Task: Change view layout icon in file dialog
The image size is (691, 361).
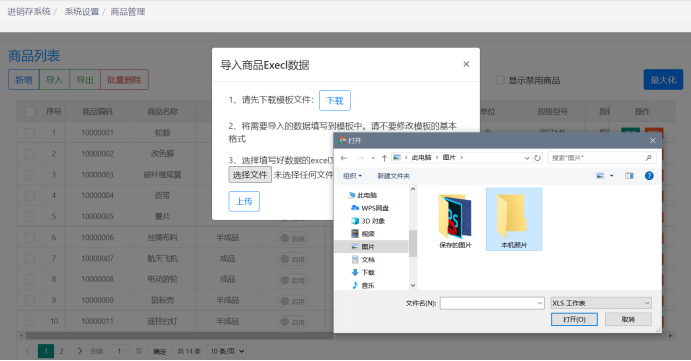Action: 600,176
